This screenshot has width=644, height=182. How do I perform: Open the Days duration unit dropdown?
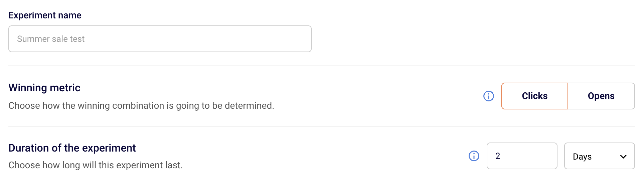tap(599, 156)
